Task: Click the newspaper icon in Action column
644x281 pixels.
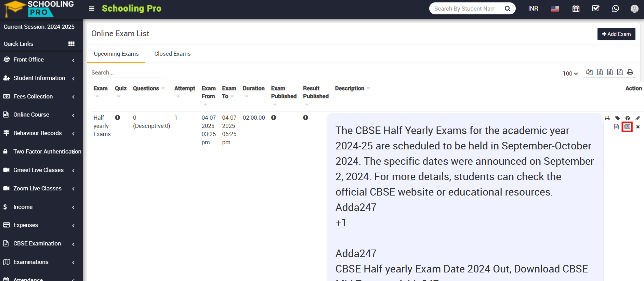Action: 627,127
